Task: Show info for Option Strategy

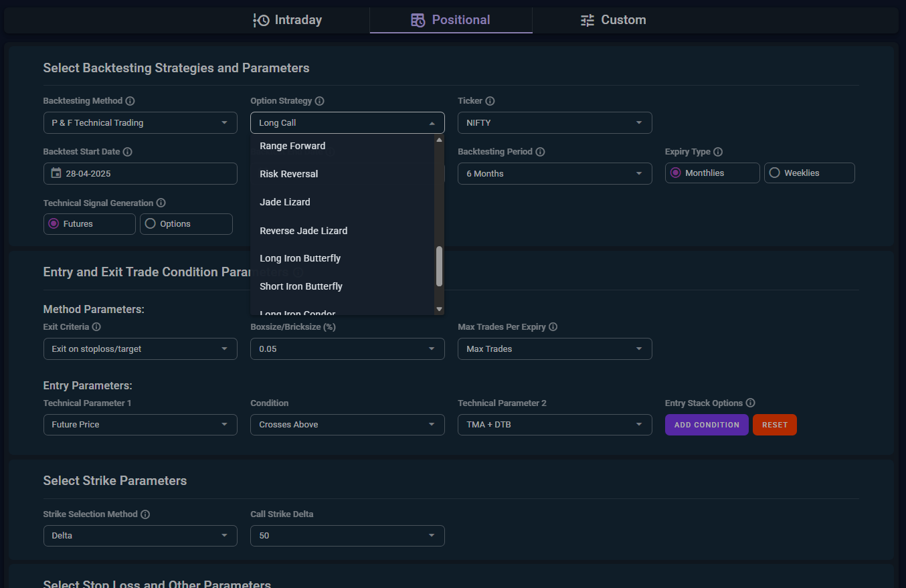Action: click(x=320, y=101)
